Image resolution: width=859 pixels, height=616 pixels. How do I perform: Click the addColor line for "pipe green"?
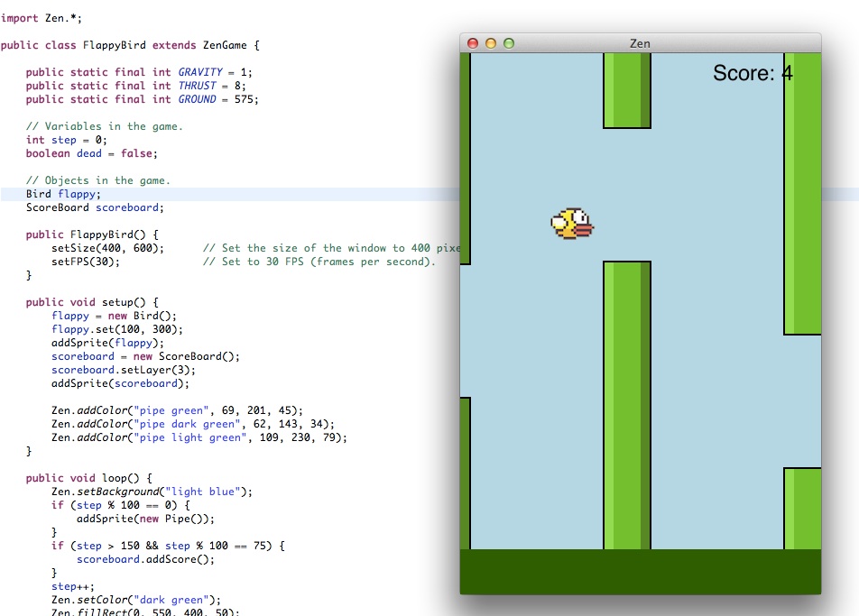177,410
